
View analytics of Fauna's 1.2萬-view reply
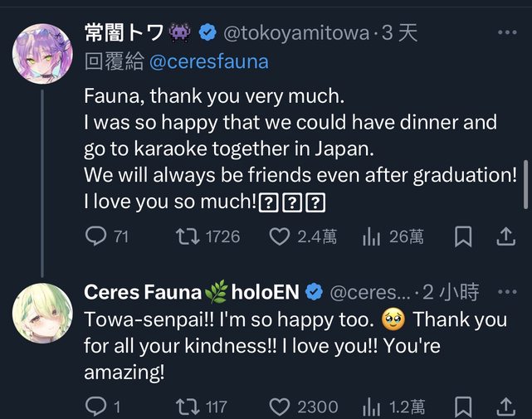coord(371,407)
